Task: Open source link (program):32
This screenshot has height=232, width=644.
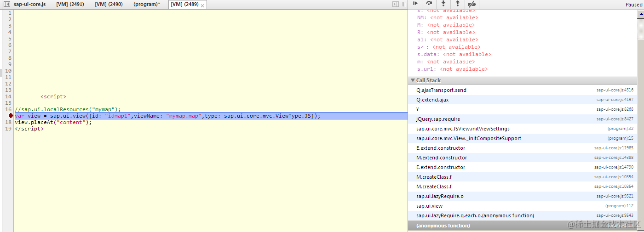Action: pyautogui.click(x=621, y=129)
